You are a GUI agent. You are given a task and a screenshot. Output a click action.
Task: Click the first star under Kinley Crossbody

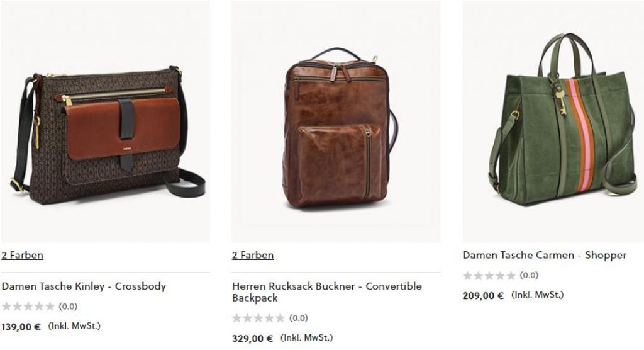tap(6, 307)
